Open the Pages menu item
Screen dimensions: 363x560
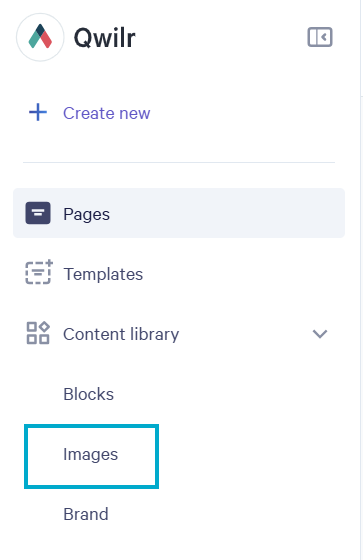pos(86,214)
